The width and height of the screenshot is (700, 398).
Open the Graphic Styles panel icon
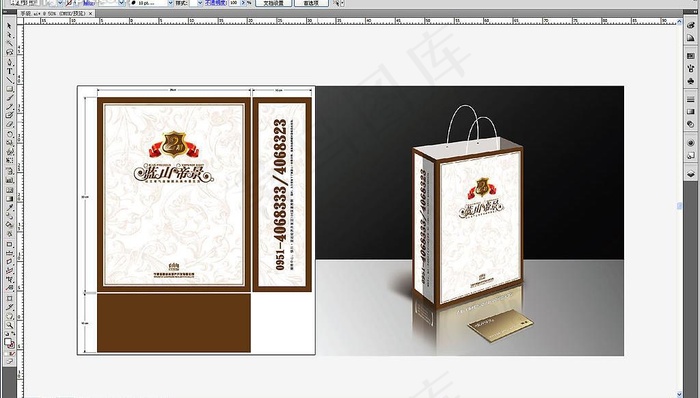(x=691, y=155)
